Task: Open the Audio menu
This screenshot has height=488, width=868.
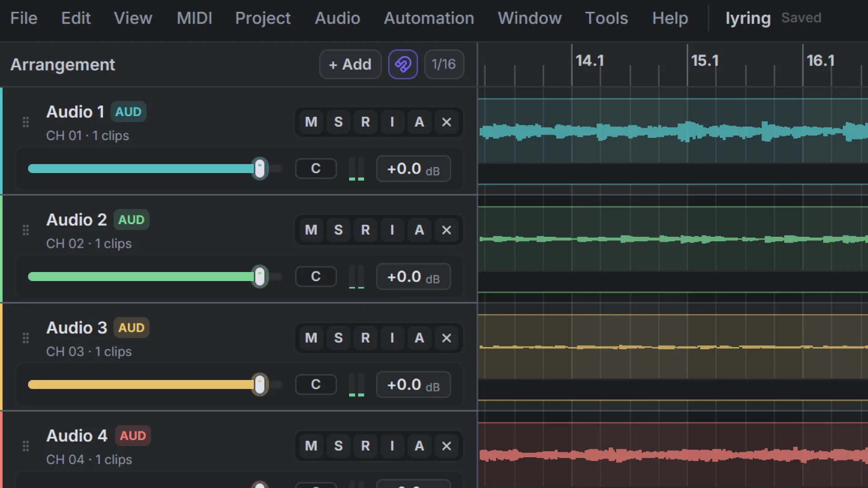Action: coord(337,18)
